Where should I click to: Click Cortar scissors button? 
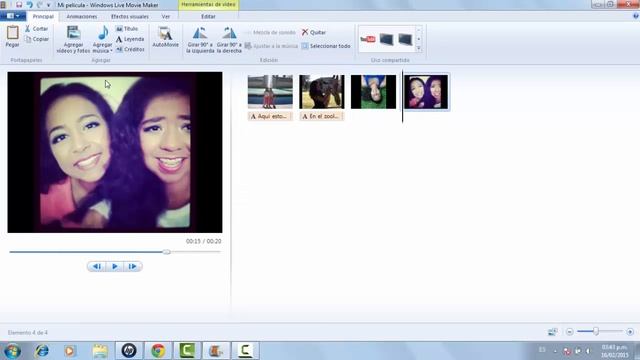coord(36,29)
